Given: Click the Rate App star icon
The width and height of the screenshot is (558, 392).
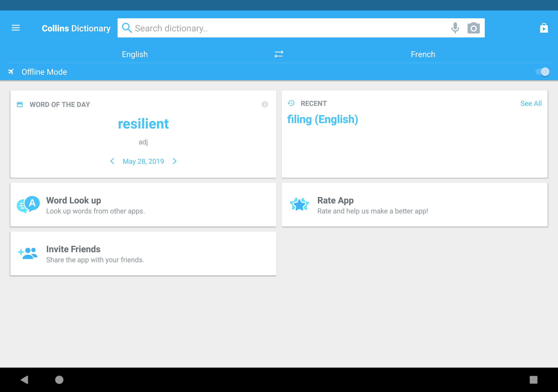Looking at the screenshot, I should point(300,205).
